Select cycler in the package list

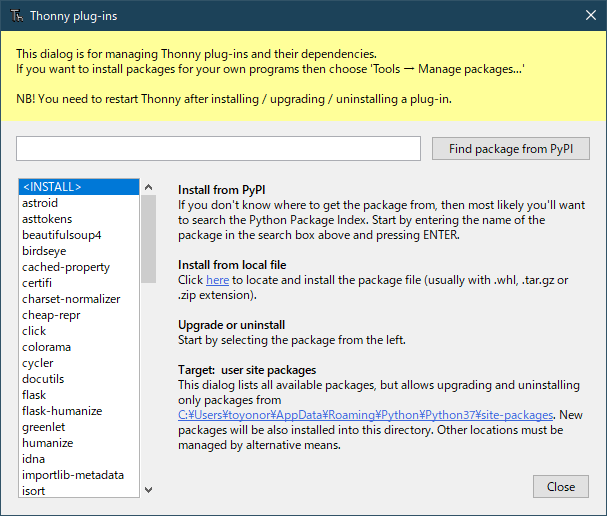coord(79,363)
